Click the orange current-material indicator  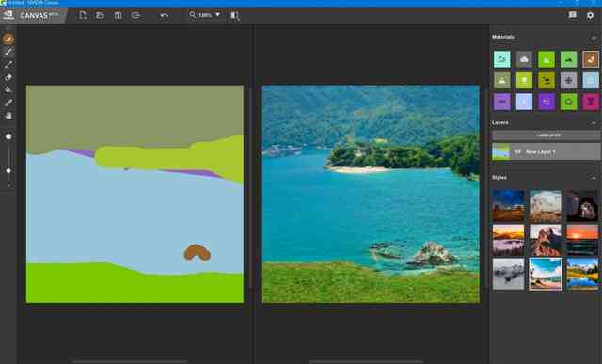[8, 39]
